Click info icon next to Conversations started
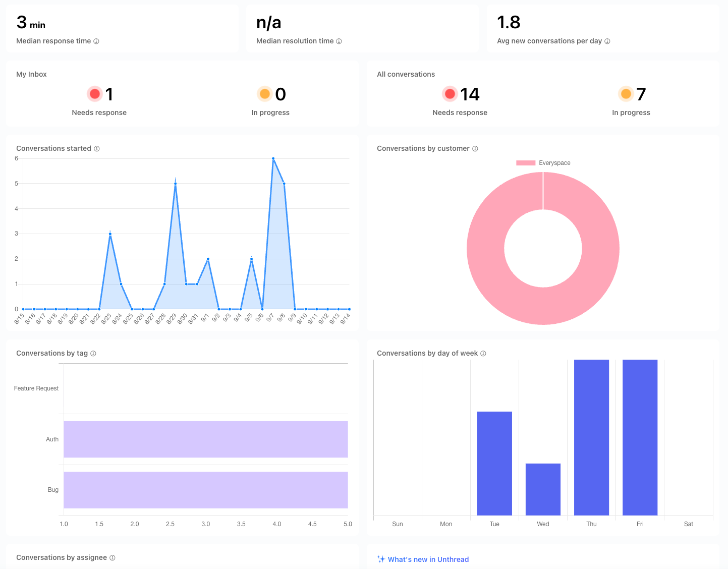The height and width of the screenshot is (569, 728). point(97,149)
